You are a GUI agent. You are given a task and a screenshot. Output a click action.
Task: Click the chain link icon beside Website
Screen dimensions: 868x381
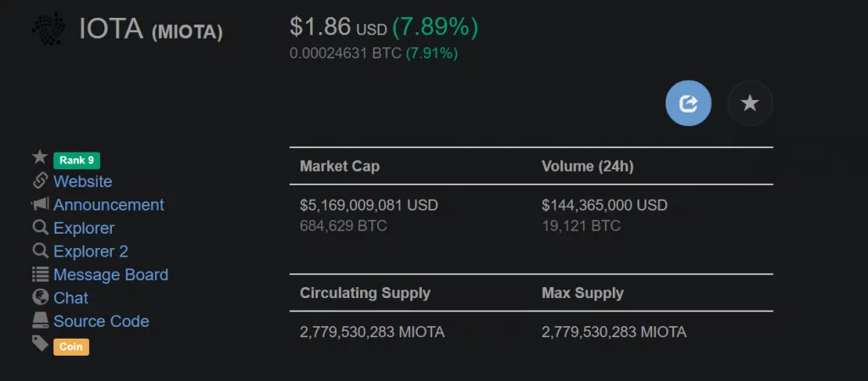(x=40, y=180)
